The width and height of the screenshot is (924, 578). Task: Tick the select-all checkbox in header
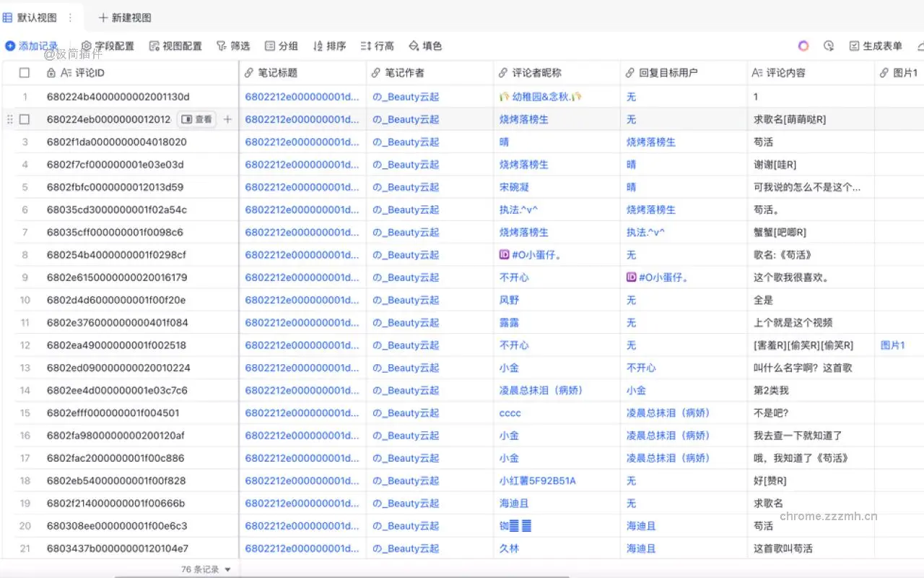(25, 73)
